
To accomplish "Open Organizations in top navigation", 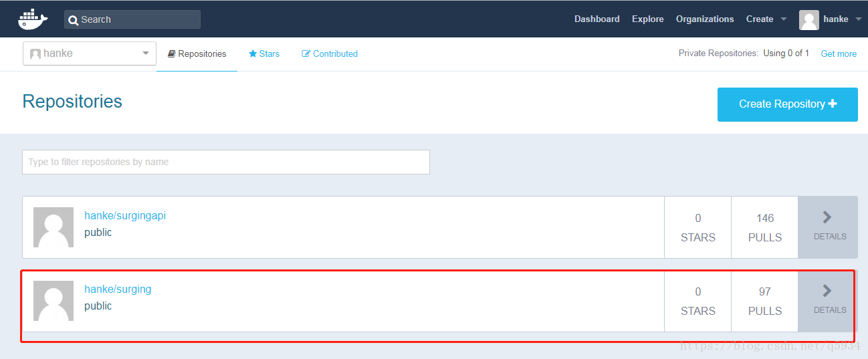I will pyautogui.click(x=705, y=19).
